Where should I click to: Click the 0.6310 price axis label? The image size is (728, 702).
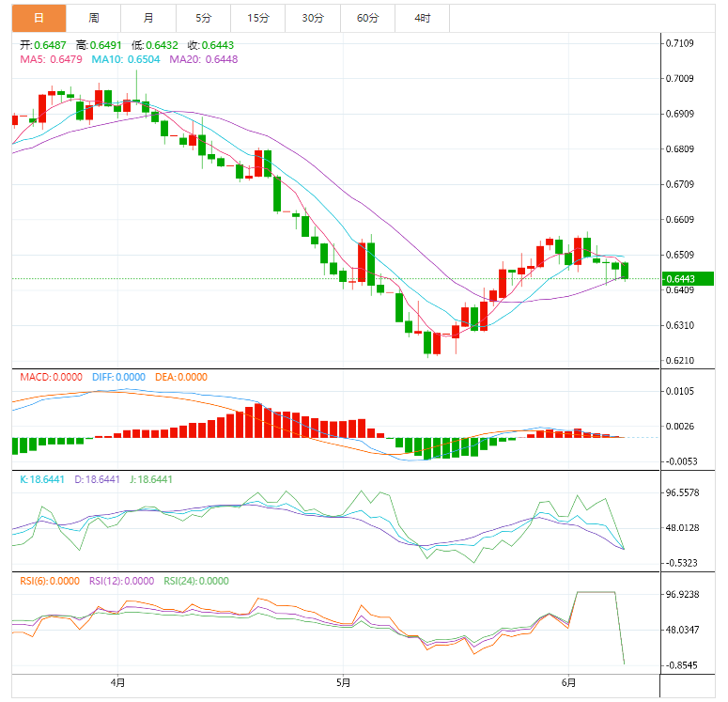[x=680, y=325]
